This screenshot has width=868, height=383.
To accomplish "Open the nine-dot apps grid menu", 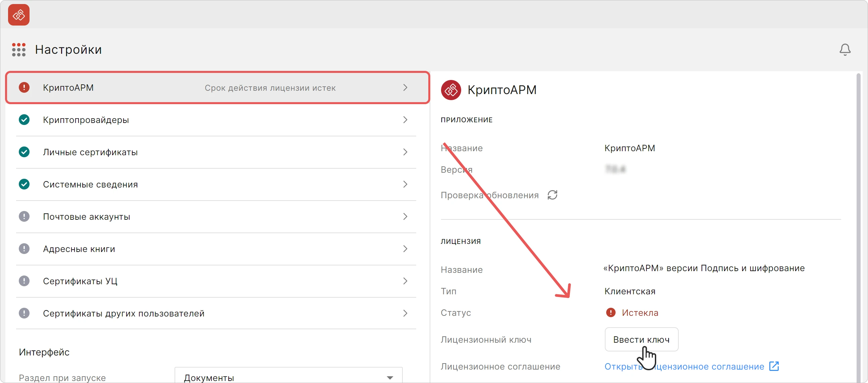I will click(x=19, y=50).
